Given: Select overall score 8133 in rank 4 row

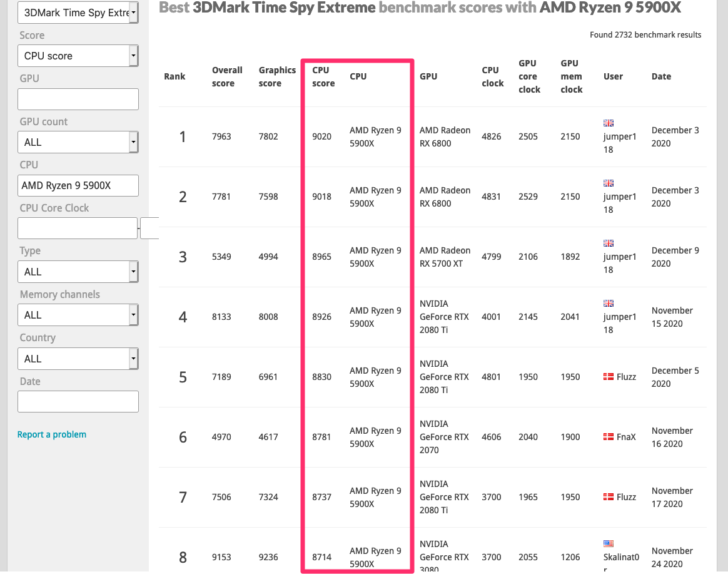Looking at the screenshot, I should point(221,317).
